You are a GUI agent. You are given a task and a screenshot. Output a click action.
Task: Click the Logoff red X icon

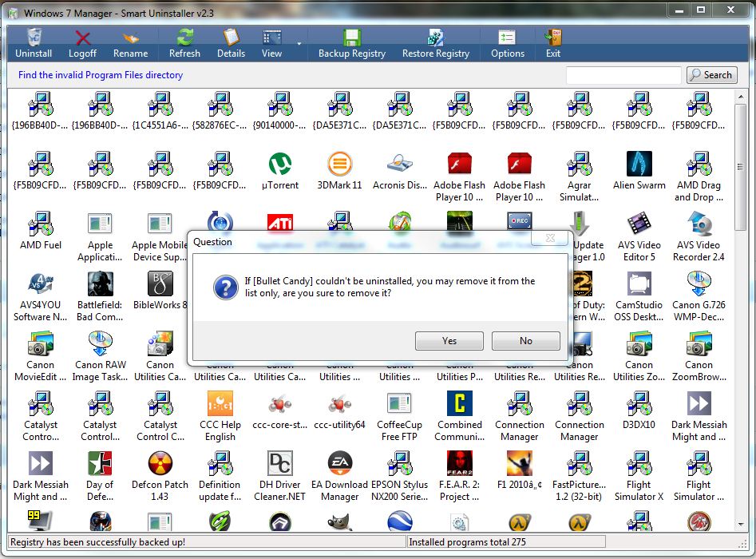83,38
